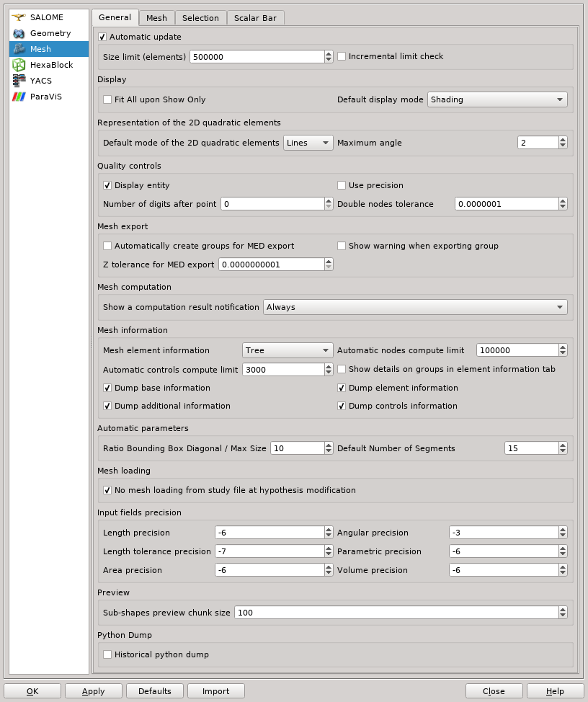Image resolution: width=588 pixels, height=702 pixels.
Task: Click Default Number of Segments field
Action: click(532, 448)
